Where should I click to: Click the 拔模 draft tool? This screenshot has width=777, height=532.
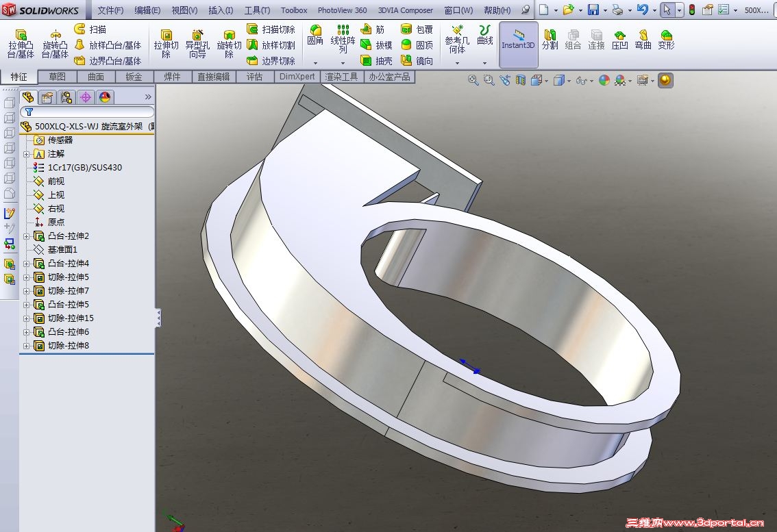tap(377, 45)
